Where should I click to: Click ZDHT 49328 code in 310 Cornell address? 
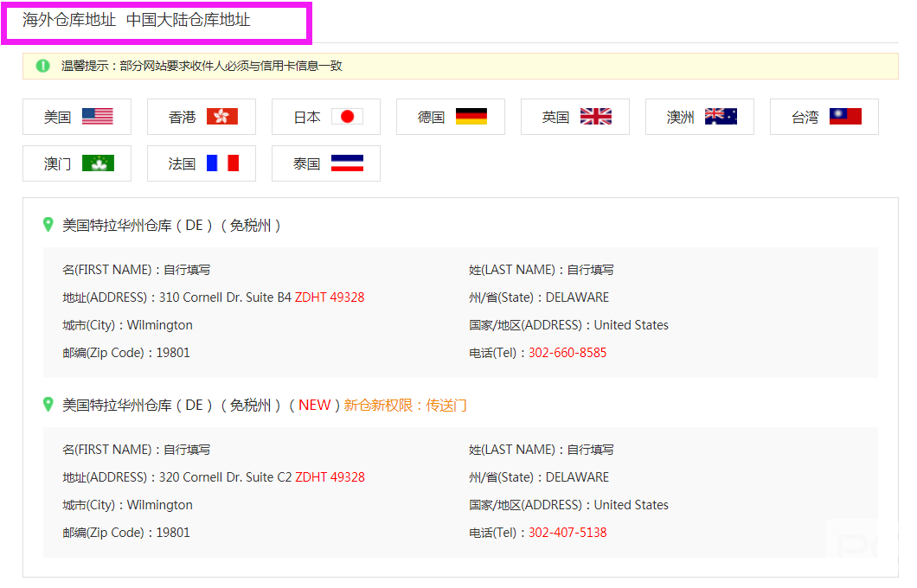(330, 297)
